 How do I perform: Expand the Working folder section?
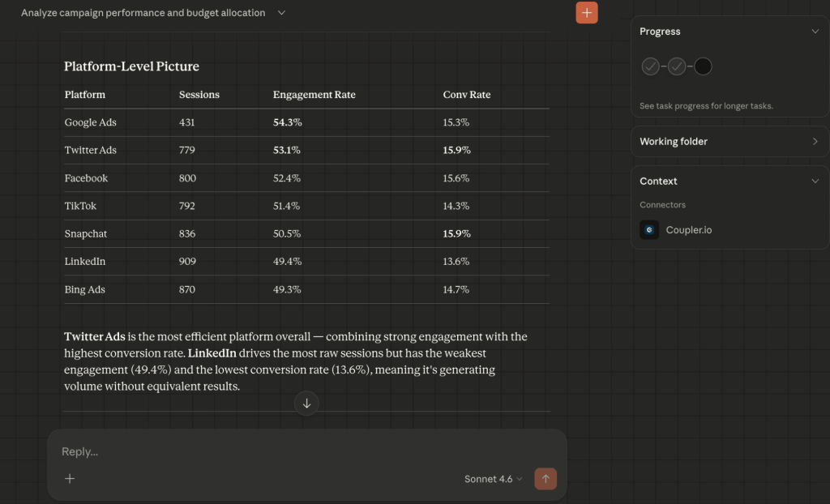coord(815,142)
